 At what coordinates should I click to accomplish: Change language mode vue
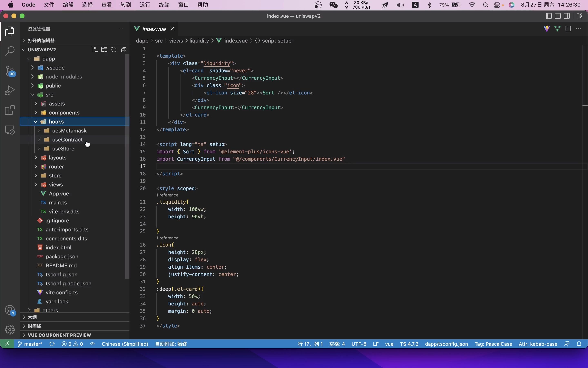[389, 344]
